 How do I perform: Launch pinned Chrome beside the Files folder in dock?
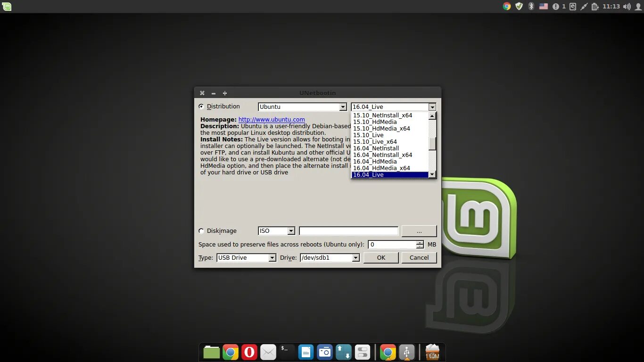(x=231, y=352)
